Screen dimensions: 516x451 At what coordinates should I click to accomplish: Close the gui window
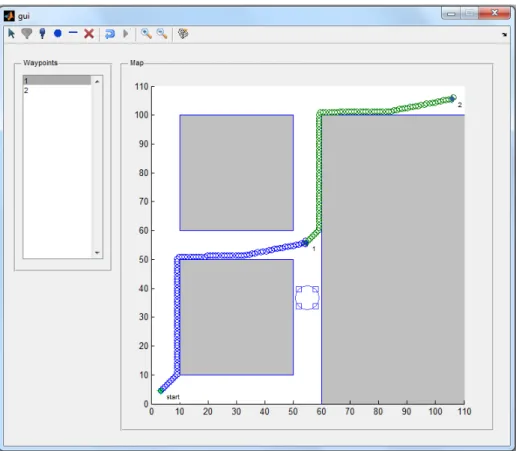point(494,13)
